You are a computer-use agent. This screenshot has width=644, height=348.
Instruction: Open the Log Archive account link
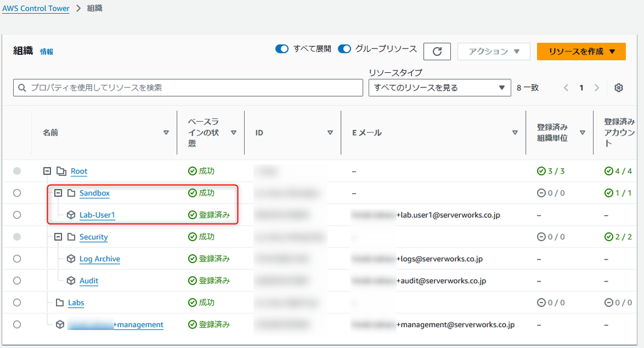pyautogui.click(x=100, y=259)
